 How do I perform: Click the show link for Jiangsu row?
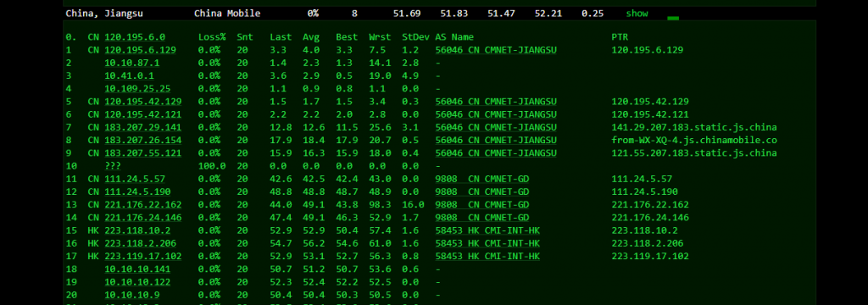pyautogui.click(x=637, y=14)
